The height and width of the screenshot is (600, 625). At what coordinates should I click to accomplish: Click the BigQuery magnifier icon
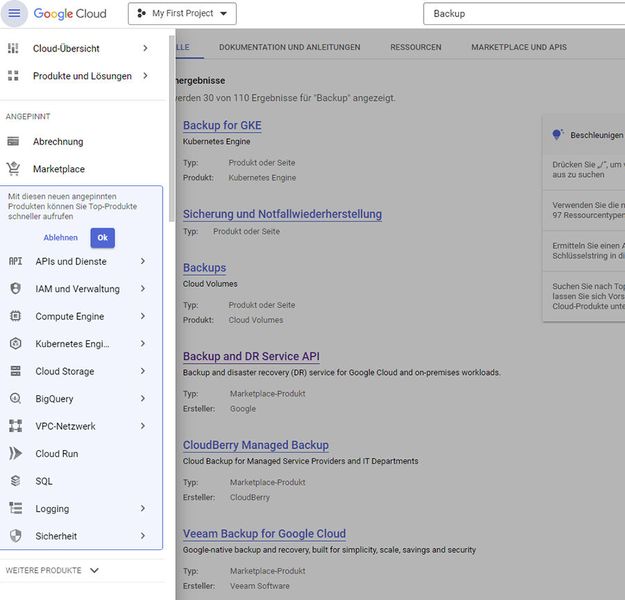pos(16,399)
